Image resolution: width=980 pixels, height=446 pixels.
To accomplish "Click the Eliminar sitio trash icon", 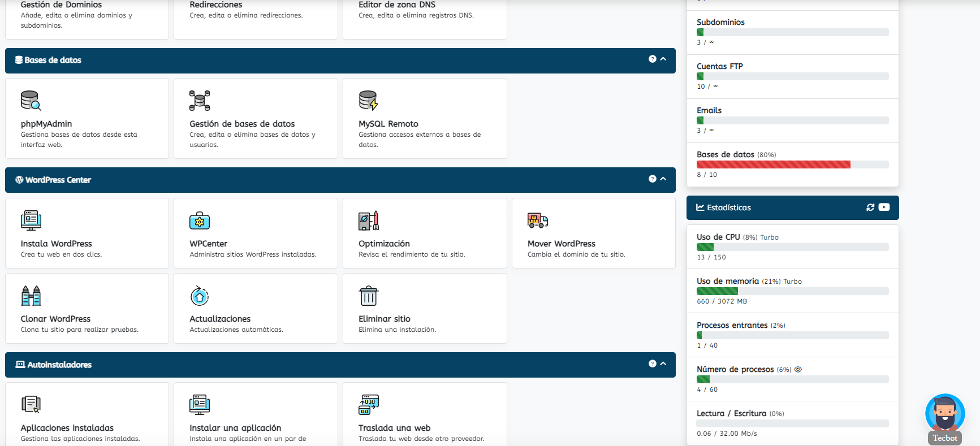I will [369, 296].
